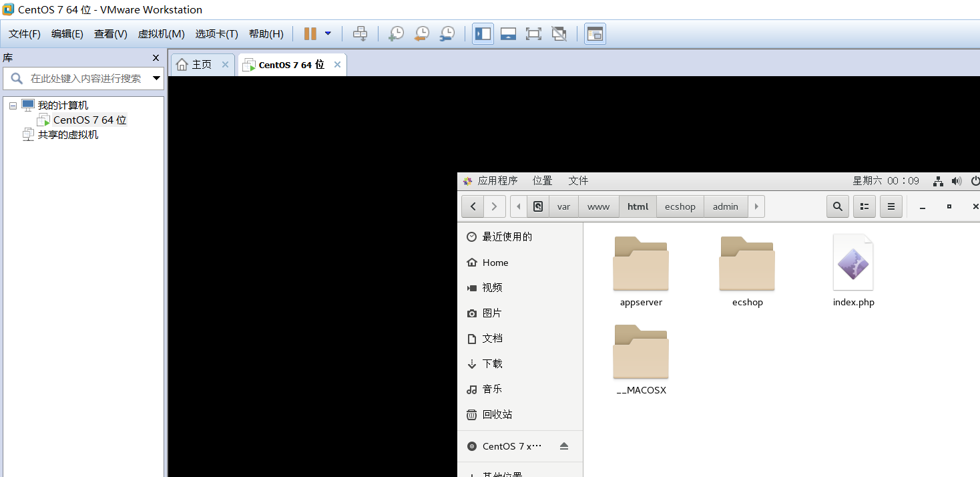Open the pause button dropdown arrow
This screenshot has height=477, width=980.
coord(326,33)
